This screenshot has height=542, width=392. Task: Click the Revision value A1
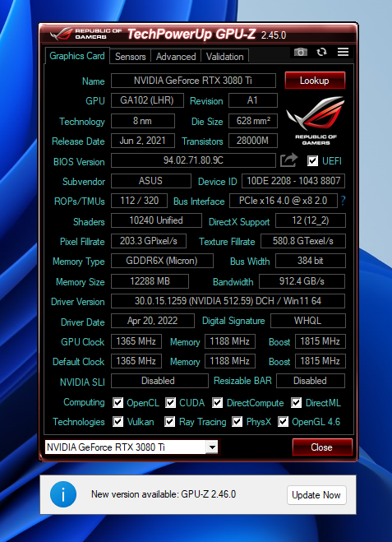coord(253,100)
